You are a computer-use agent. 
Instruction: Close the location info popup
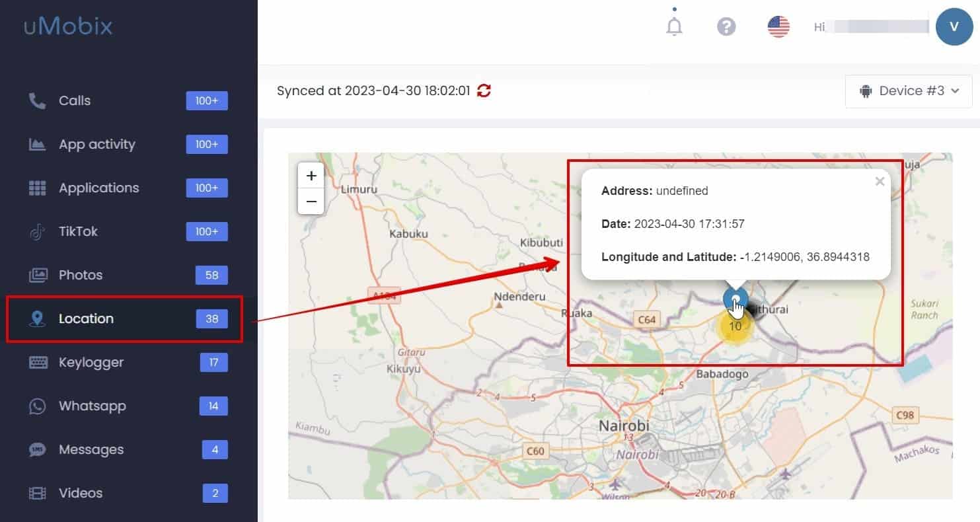tap(880, 182)
